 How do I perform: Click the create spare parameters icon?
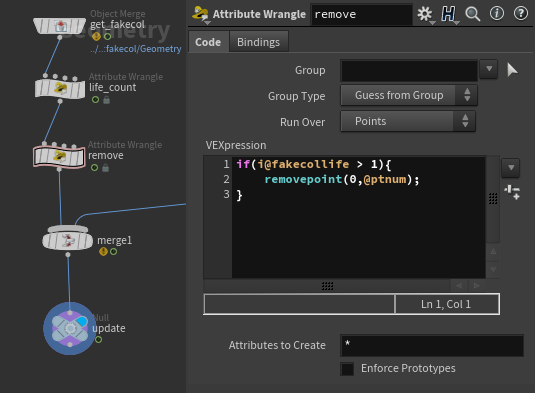tap(512, 192)
